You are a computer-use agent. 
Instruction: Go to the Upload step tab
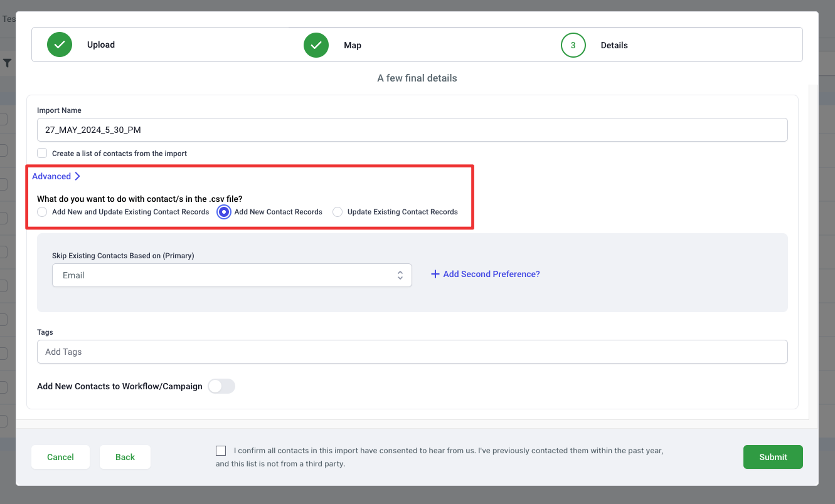100,45
